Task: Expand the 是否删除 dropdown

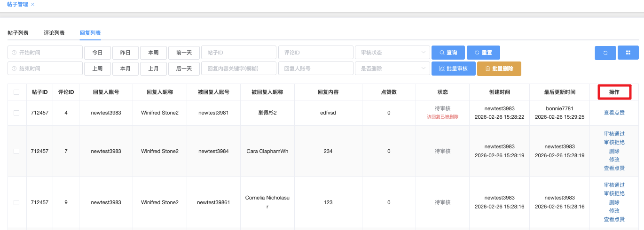Action: point(392,69)
